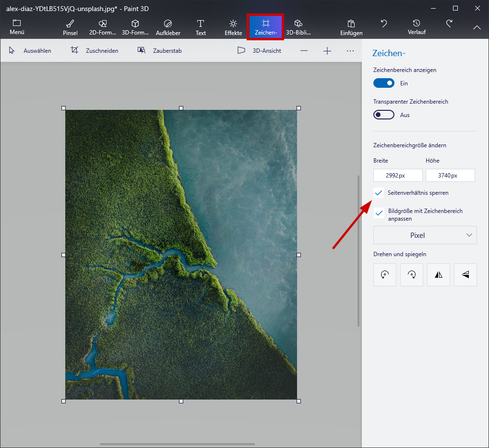Expand the Pixel unit dropdown
Image resolution: width=489 pixels, height=448 pixels.
click(425, 235)
